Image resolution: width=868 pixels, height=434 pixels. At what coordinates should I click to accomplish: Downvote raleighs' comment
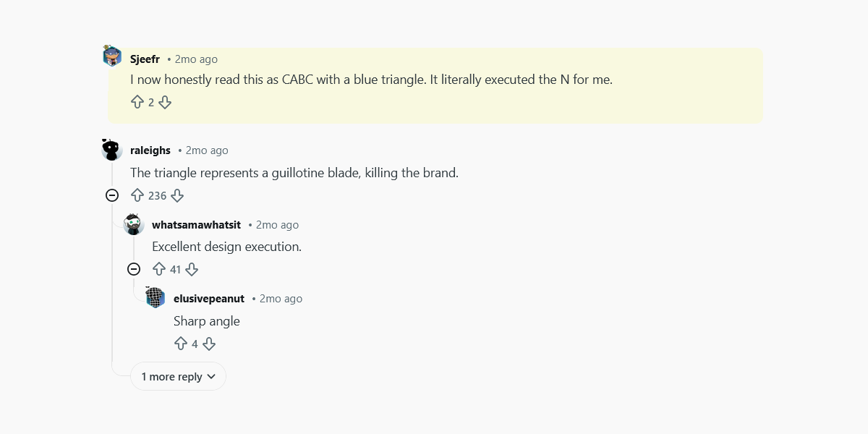coord(176,195)
